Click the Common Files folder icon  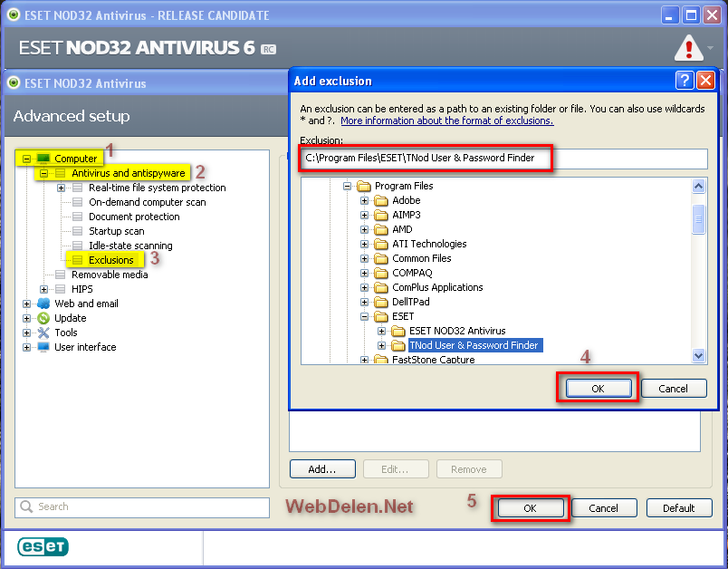pos(380,259)
